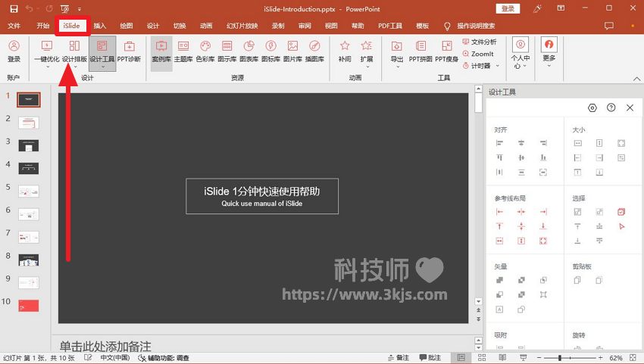The height and width of the screenshot is (364, 644).
Task: Expand the 导出 export dropdown
Action: pyautogui.click(x=397, y=67)
